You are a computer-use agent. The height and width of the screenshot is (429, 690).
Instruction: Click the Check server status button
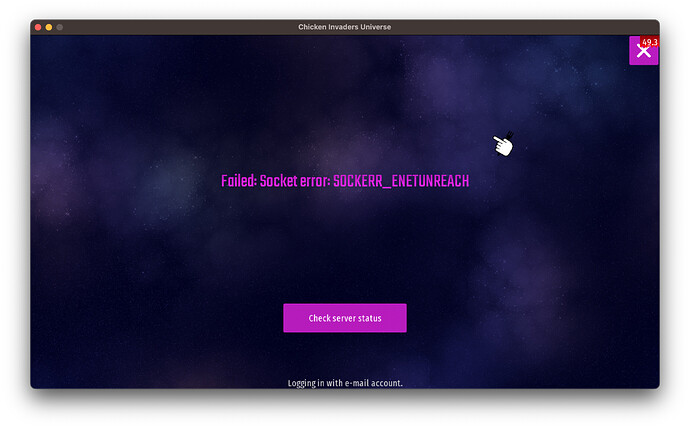345,318
